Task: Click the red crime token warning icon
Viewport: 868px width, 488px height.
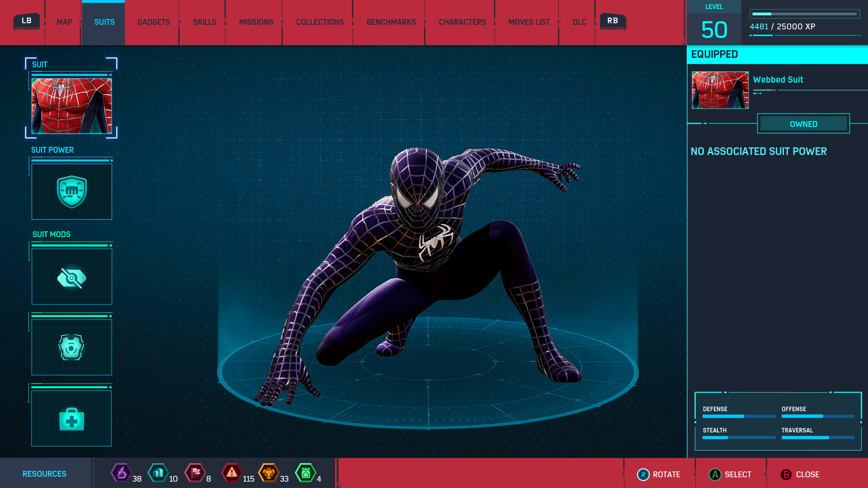Action: 231,473
